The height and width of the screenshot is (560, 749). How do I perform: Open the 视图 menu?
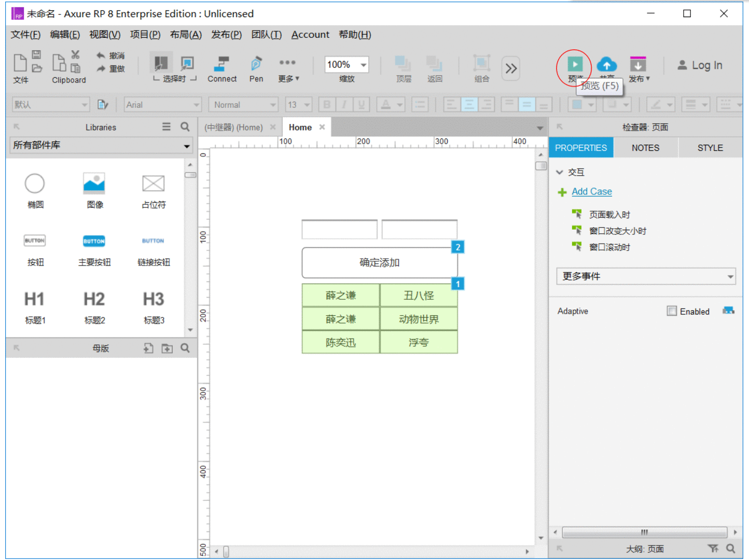pyautogui.click(x=105, y=35)
